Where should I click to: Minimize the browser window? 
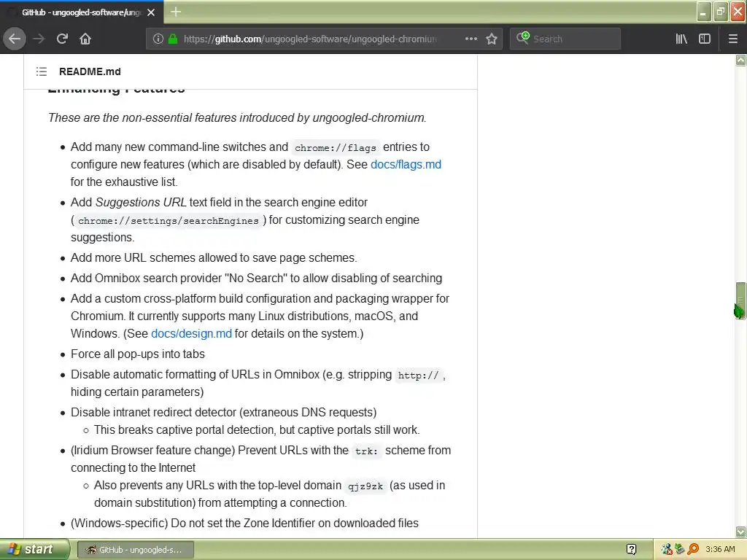click(704, 12)
